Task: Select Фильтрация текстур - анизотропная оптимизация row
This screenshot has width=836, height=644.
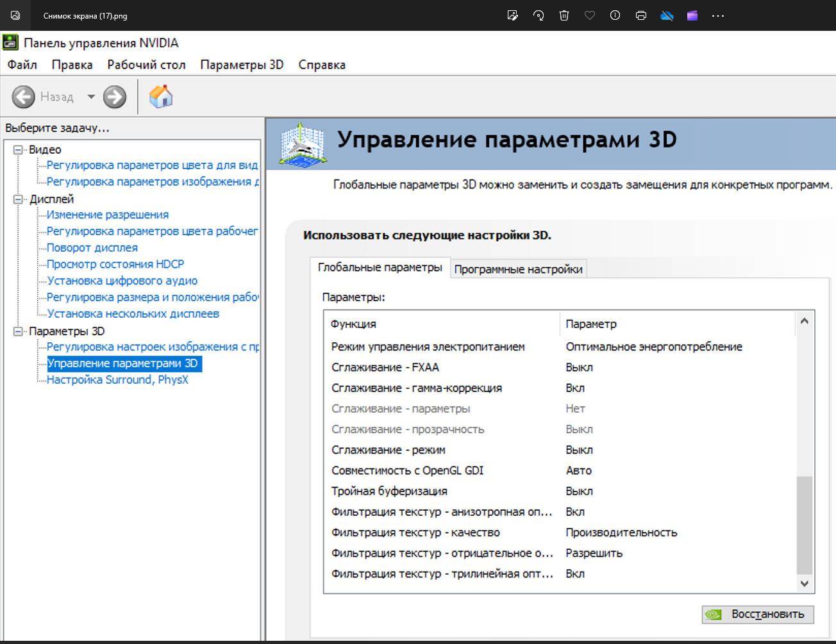Action: pyautogui.click(x=560, y=512)
